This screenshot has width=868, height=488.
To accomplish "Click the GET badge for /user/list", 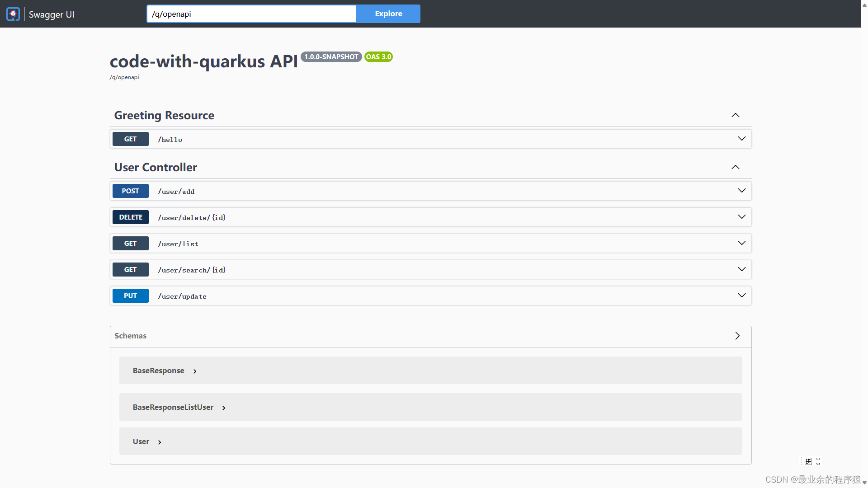I will pyautogui.click(x=130, y=244).
